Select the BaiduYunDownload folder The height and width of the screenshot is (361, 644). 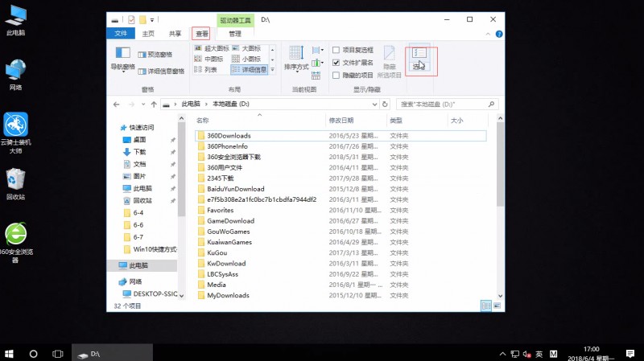pyautogui.click(x=235, y=189)
